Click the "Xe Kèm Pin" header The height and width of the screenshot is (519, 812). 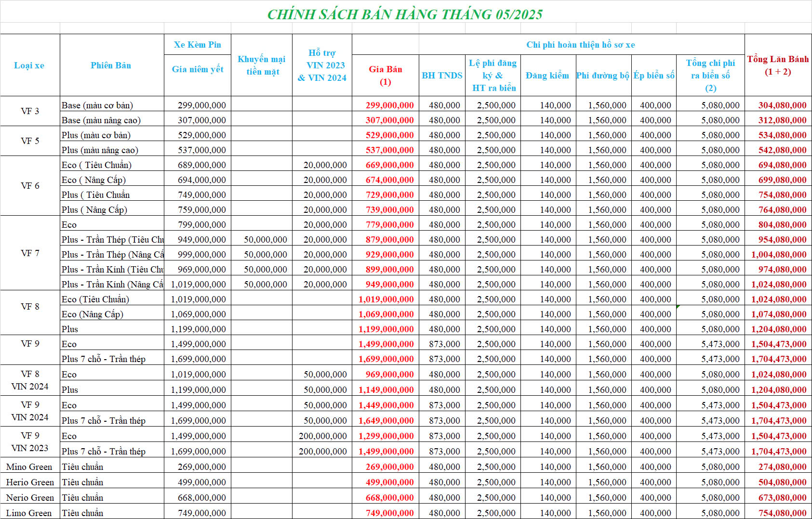198,45
